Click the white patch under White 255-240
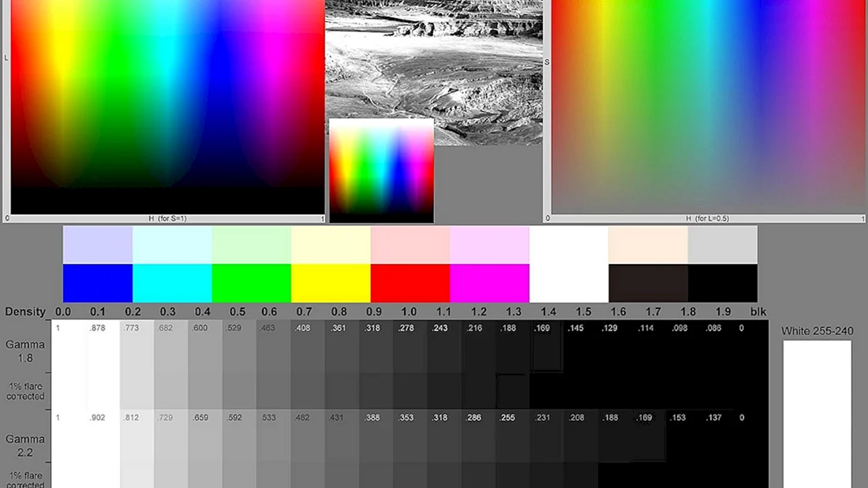The width and height of the screenshot is (868, 488). pos(817,414)
